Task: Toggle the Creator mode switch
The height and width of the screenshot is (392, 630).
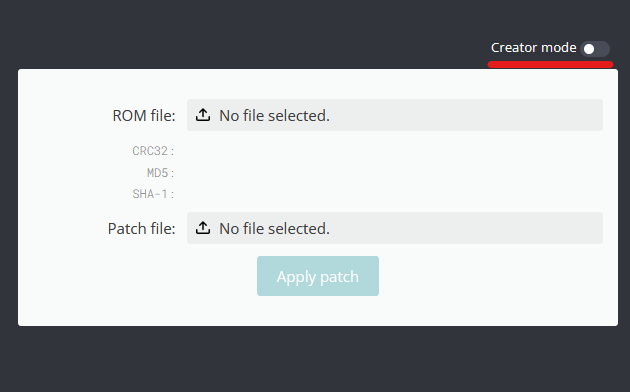Action: [x=595, y=49]
